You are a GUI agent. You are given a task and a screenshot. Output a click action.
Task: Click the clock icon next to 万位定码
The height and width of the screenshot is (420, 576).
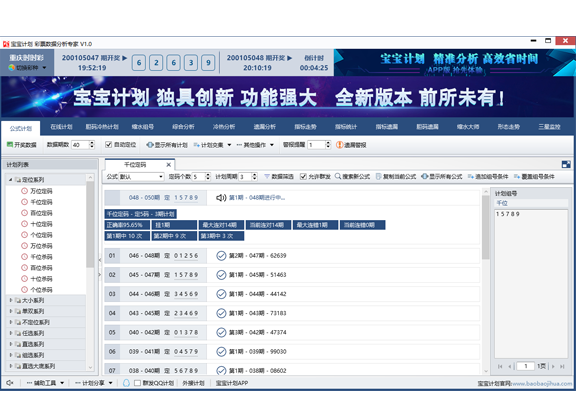click(25, 191)
